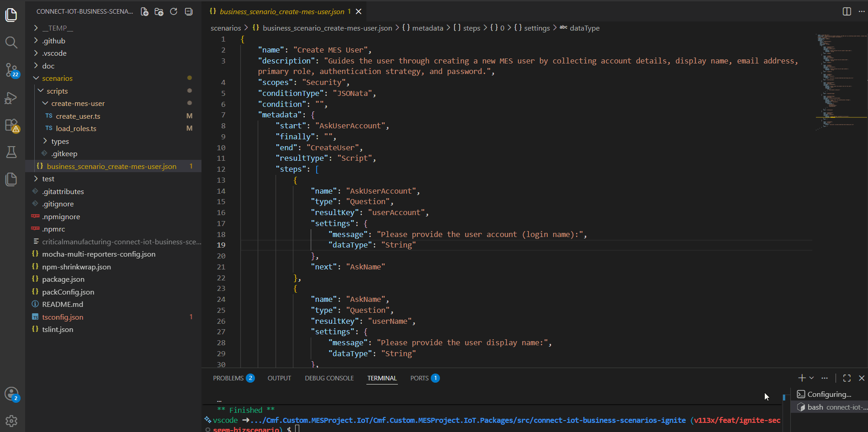868x432 pixels.
Task: Refresh the explorer tree
Action: tap(174, 12)
